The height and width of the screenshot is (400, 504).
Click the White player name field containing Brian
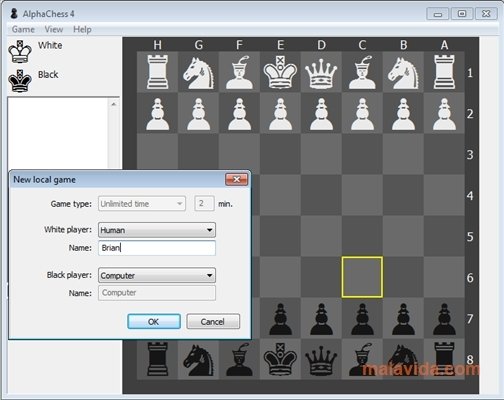point(157,248)
